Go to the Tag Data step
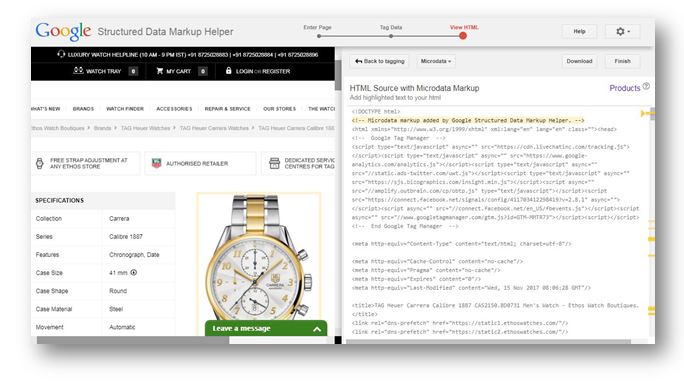Image resolution: width=684 pixels, height=384 pixels. pos(391,27)
